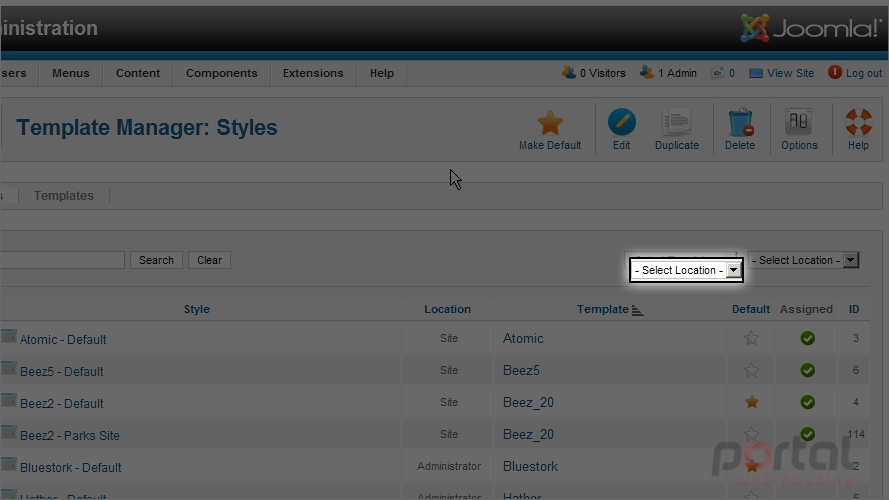Open the Extensions menu
The image size is (889, 500).
313,73
